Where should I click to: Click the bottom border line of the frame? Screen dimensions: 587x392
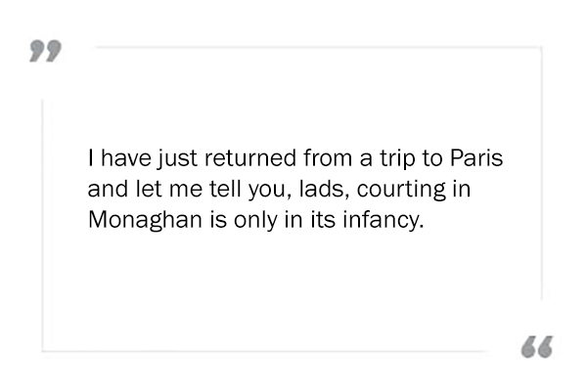tap(266, 351)
